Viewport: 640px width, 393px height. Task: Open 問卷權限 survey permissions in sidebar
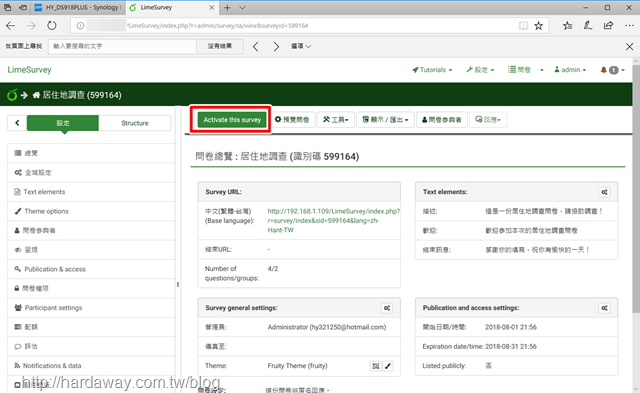91,289
